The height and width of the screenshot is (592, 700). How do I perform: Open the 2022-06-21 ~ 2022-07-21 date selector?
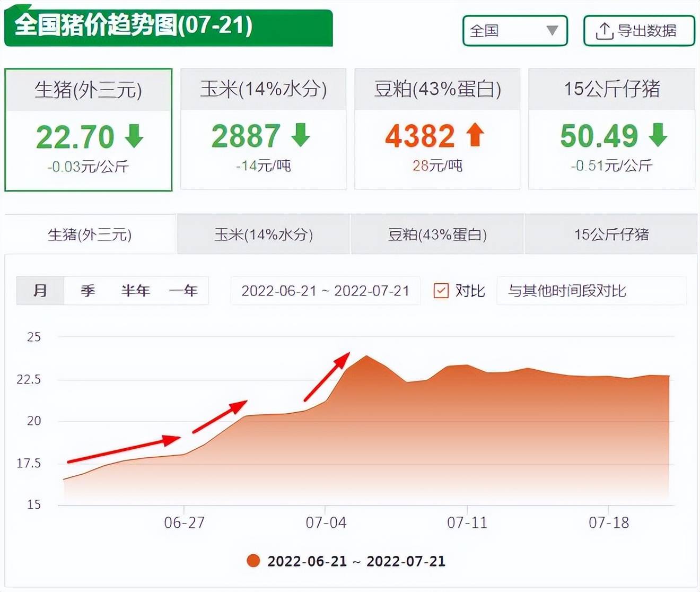click(x=325, y=291)
